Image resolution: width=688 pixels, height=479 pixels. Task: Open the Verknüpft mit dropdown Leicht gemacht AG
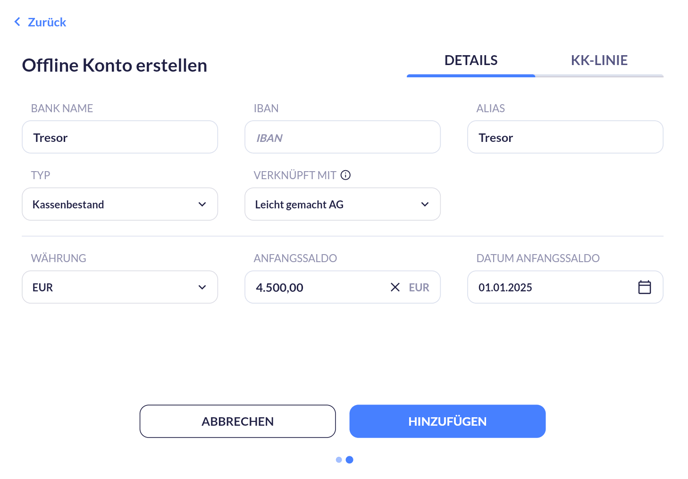tap(342, 204)
